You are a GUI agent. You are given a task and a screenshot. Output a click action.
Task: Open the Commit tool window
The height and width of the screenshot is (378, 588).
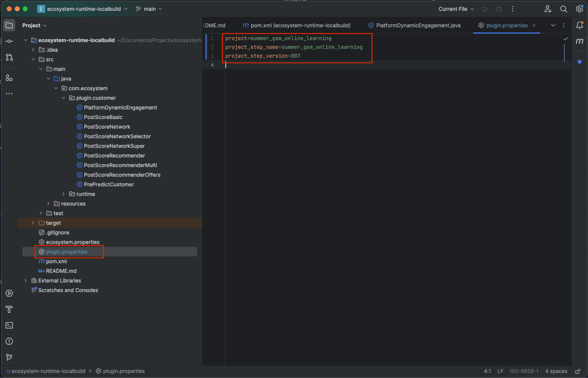pyautogui.click(x=9, y=41)
